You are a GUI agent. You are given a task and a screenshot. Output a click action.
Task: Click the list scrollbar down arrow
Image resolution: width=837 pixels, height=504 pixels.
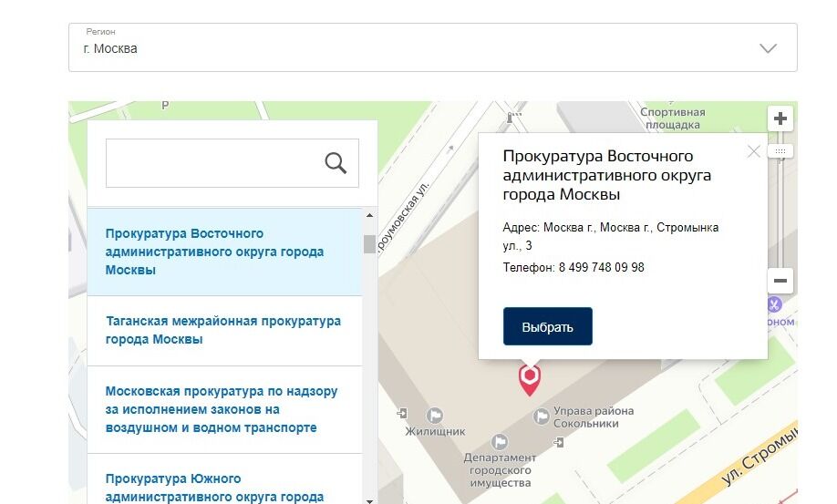pos(369,500)
